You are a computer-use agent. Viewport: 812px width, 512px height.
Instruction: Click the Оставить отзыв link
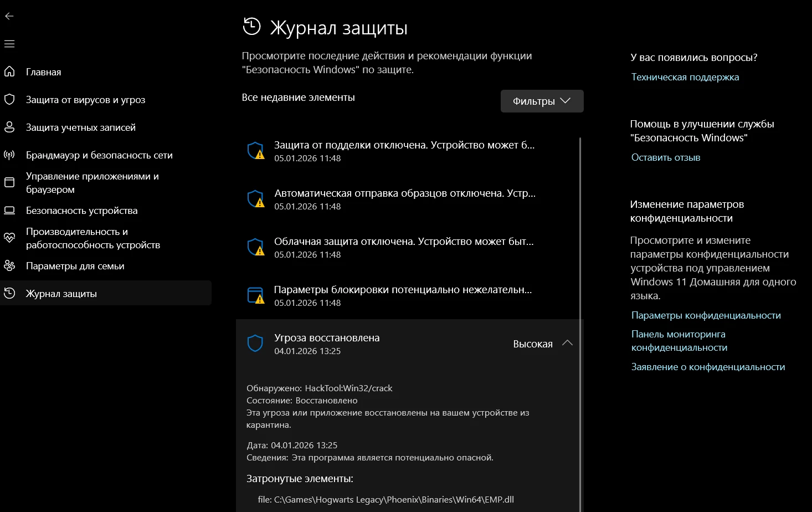coord(665,157)
